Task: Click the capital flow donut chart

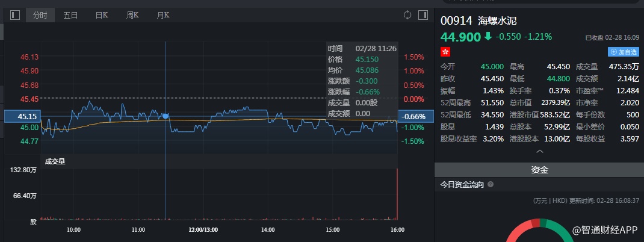Action: (x=538, y=232)
